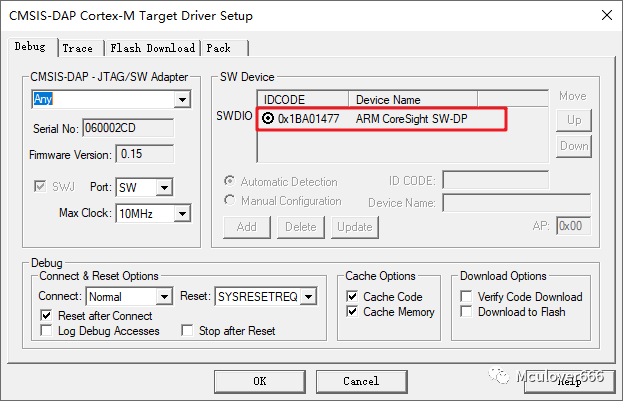
Task: Enable Stop after Reset checkbox
Action: point(187,330)
